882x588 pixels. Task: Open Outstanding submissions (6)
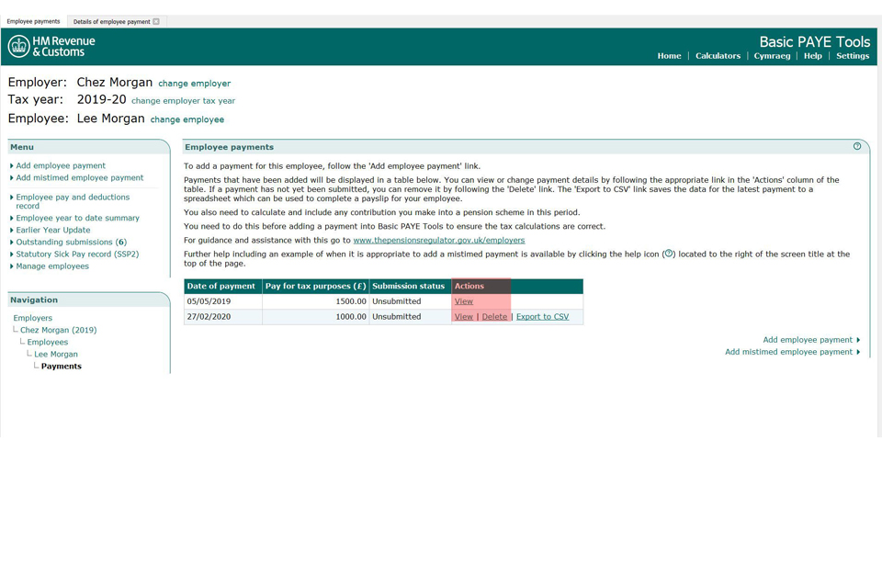(x=72, y=242)
